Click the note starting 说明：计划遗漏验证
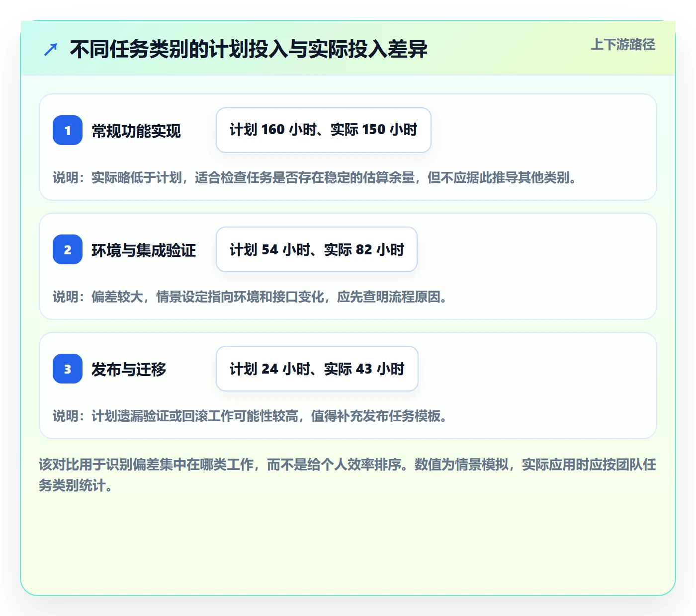 tap(250, 416)
